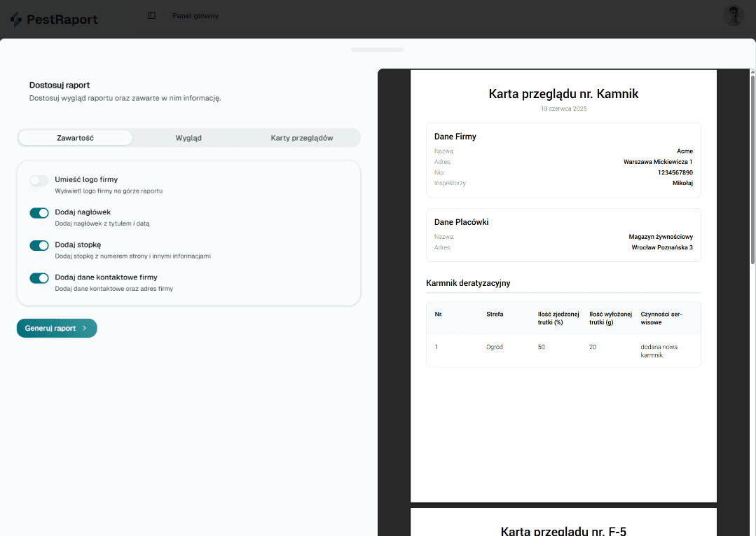Click the arrow icon in Generuj raport
Image resolution: width=756 pixels, height=536 pixels.
click(x=85, y=328)
